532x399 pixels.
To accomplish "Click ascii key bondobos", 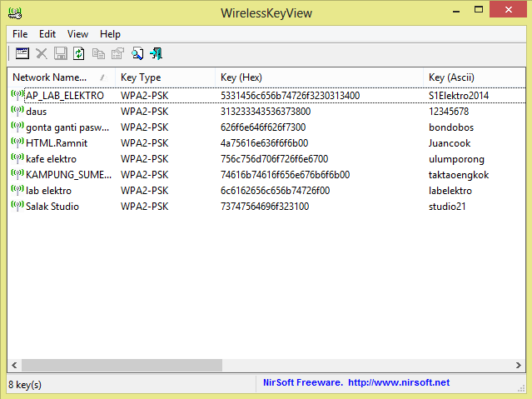I will [x=451, y=127].
